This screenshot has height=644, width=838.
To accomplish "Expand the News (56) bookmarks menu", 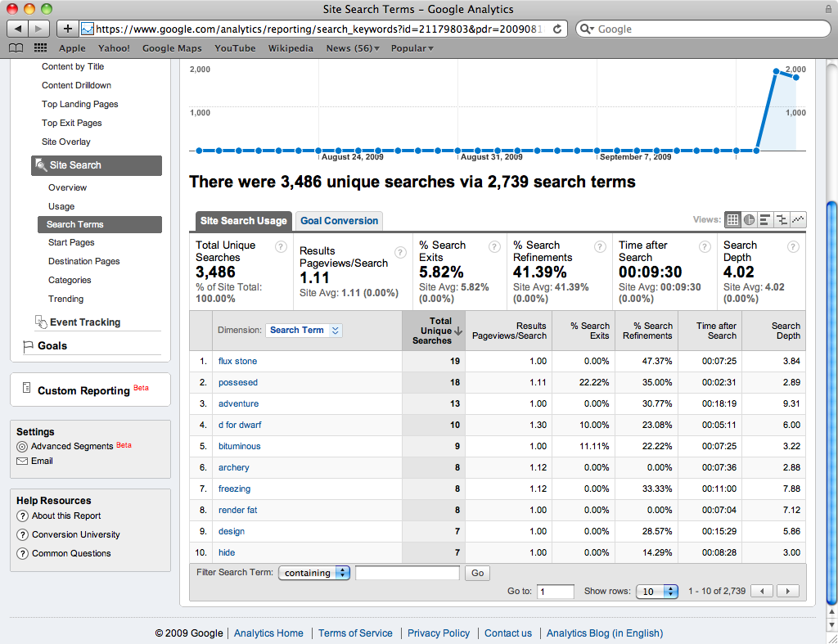I will click(x=353, y=48).
